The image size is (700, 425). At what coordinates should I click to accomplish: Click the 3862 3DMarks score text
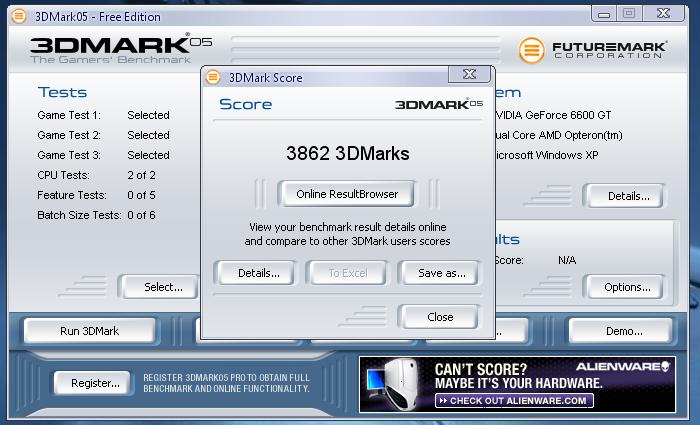(x=347, y=154)
